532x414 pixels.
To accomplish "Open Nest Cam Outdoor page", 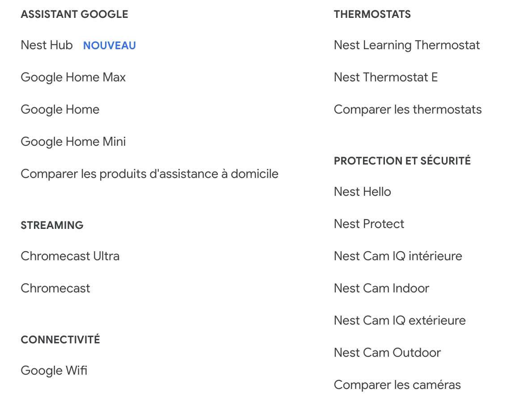I will [387, 353].
